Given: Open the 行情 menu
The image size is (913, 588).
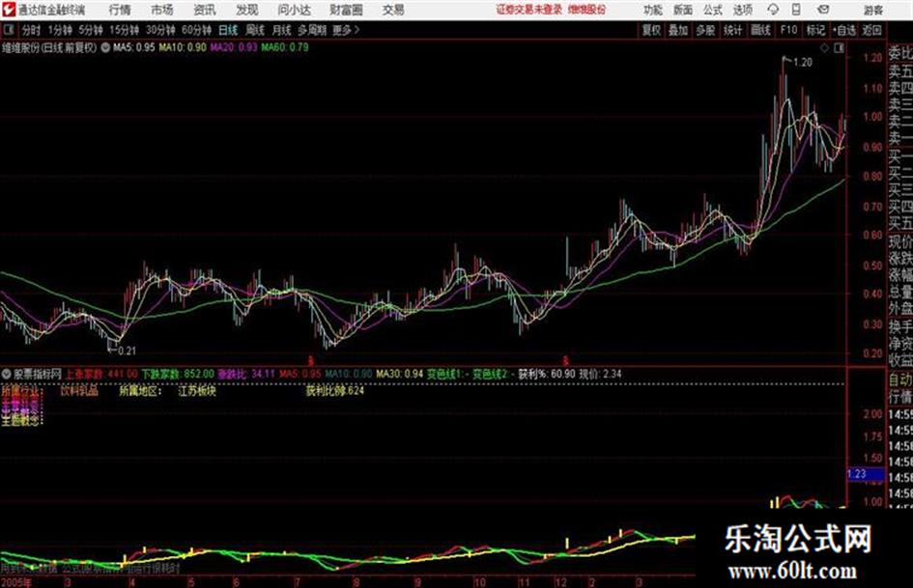Looking at the screenshot, I should (120, 10).
